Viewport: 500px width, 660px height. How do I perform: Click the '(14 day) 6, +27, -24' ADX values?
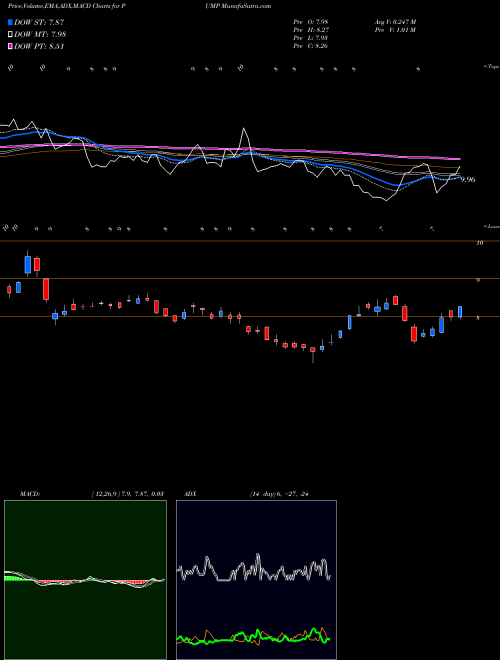[279, 494]
